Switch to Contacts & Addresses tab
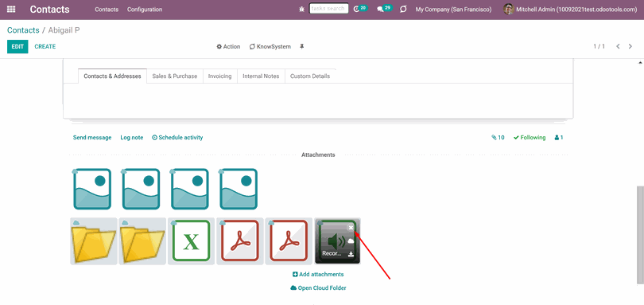The width and height of the screenshot is (644, 305). point(113,76)
